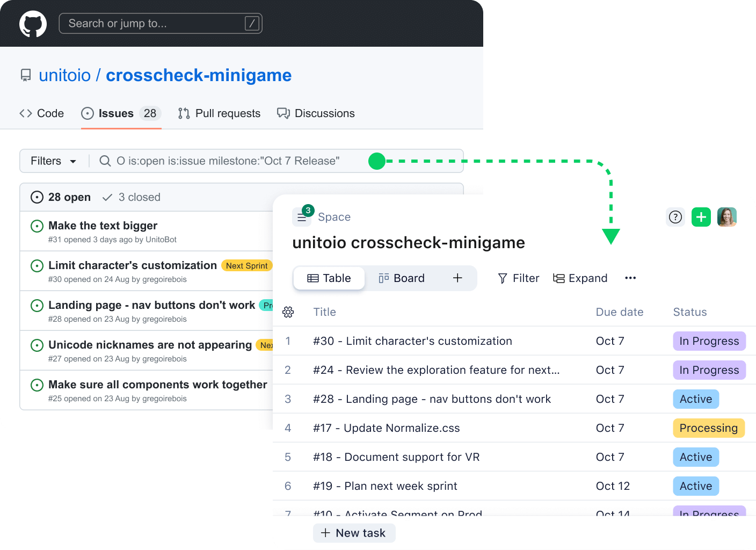Show the 28 open issues
The image size is (756, 550).
pos(61,197)
